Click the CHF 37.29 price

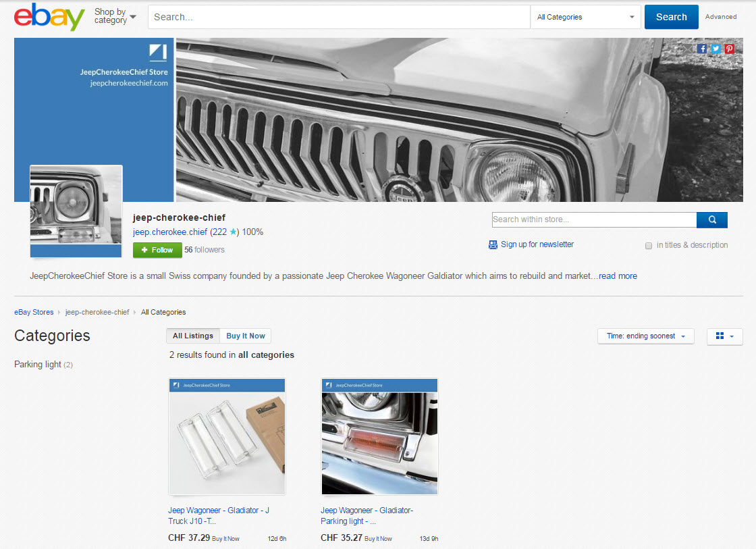[x=189, y=538]
